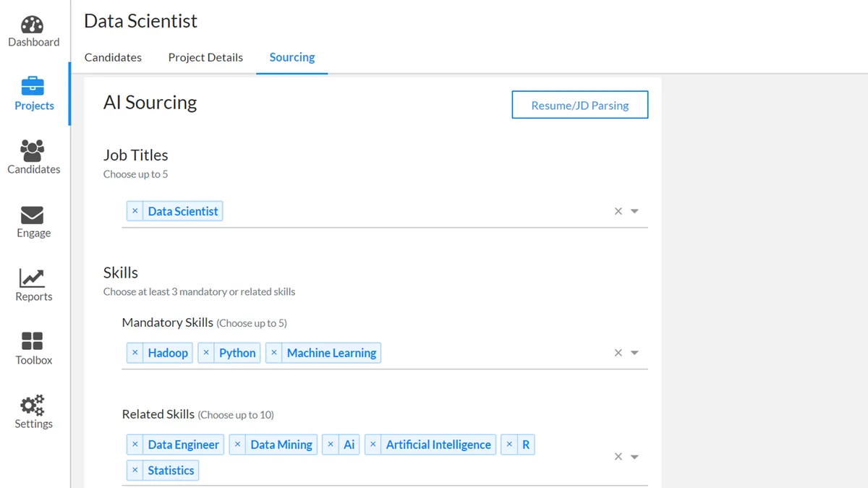
Task: Clear all Related Skills selections
Action: coord(618,457)
